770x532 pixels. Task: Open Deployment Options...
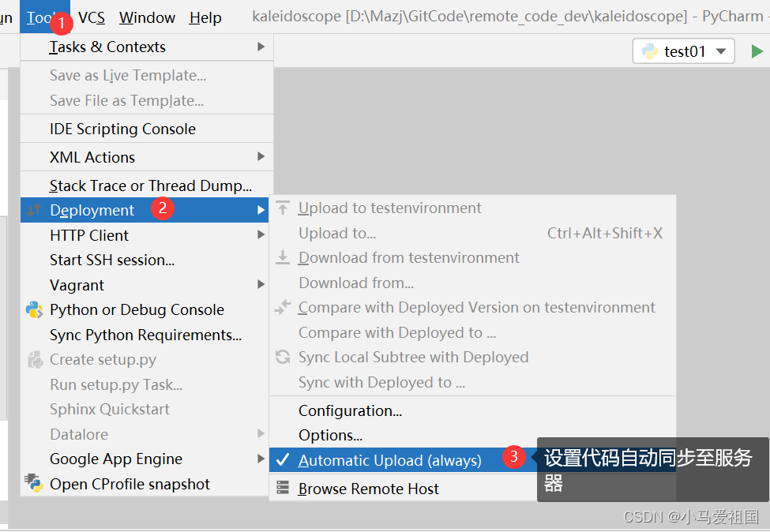point(472,435)
